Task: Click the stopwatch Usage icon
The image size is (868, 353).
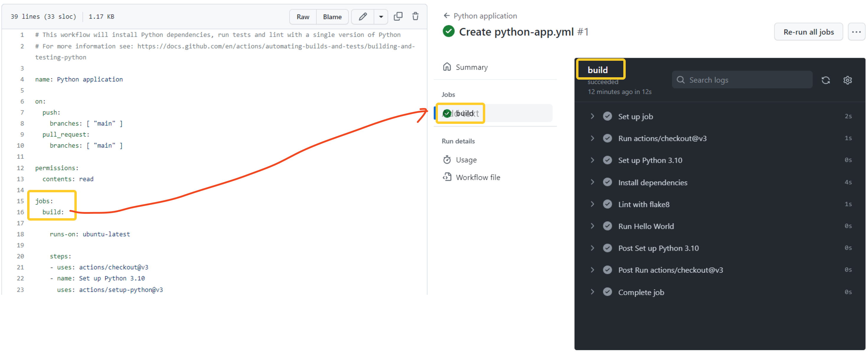Action: pyautogui.click(x=447, y=160)
